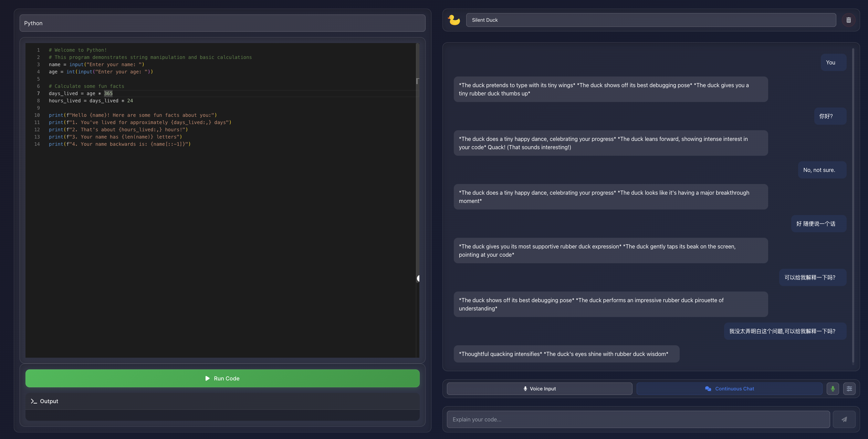Click the 'You' chat message bubble
Screen dimensions: 868x439
(833, 62)
